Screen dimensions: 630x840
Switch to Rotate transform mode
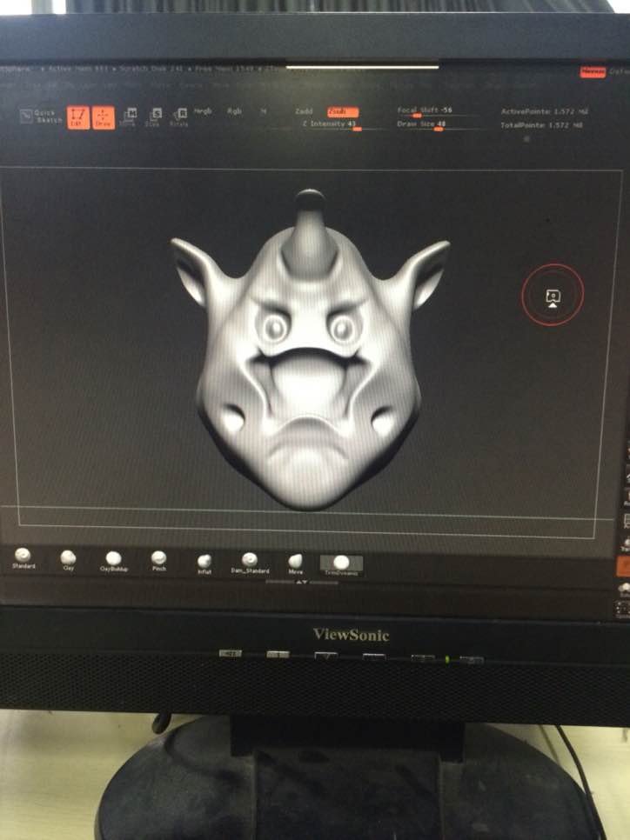179,117
